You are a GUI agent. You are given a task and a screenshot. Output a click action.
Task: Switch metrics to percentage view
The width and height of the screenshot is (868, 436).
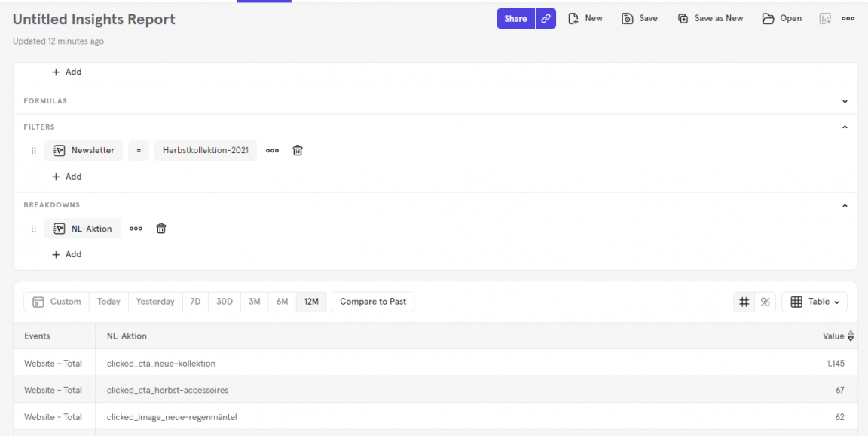(x=765, y=302)
